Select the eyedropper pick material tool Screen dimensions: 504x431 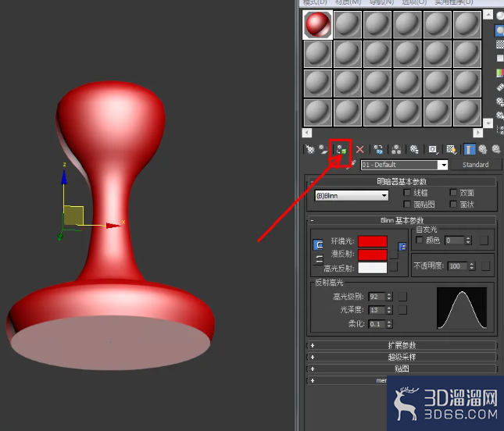[352, 165]
